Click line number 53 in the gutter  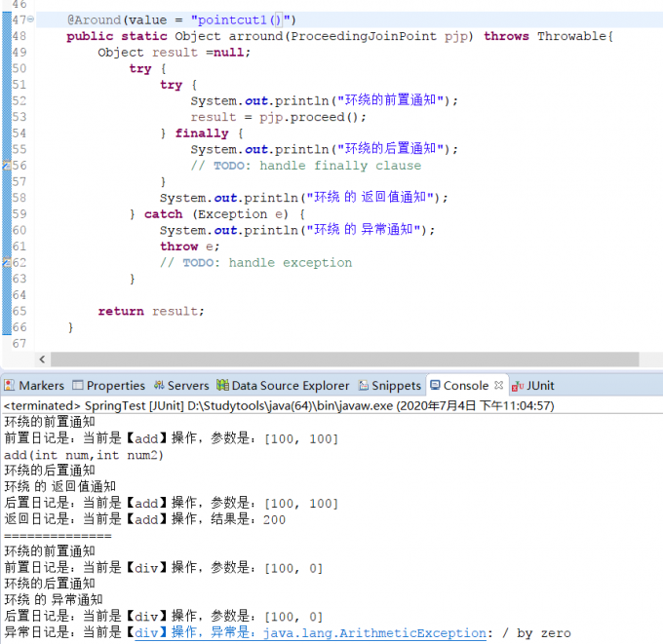click(x=20, y=117)
